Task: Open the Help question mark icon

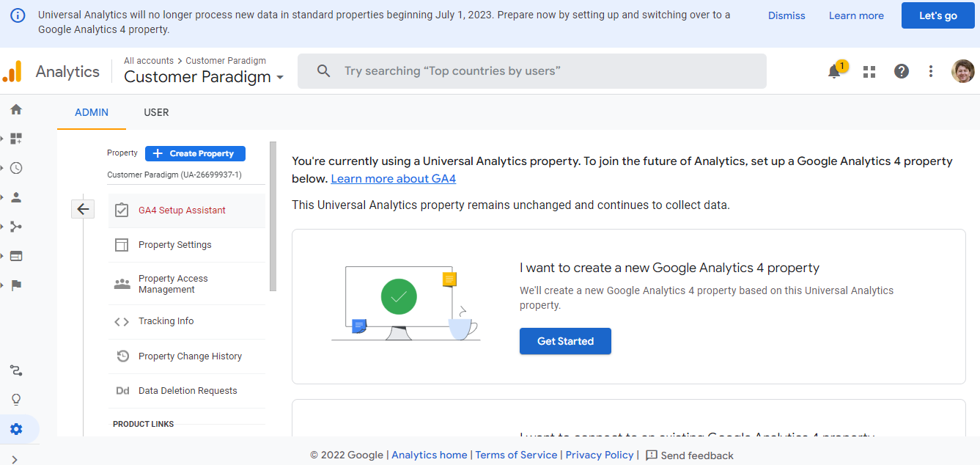Action: pyautogui.click(x=901, y=71)
